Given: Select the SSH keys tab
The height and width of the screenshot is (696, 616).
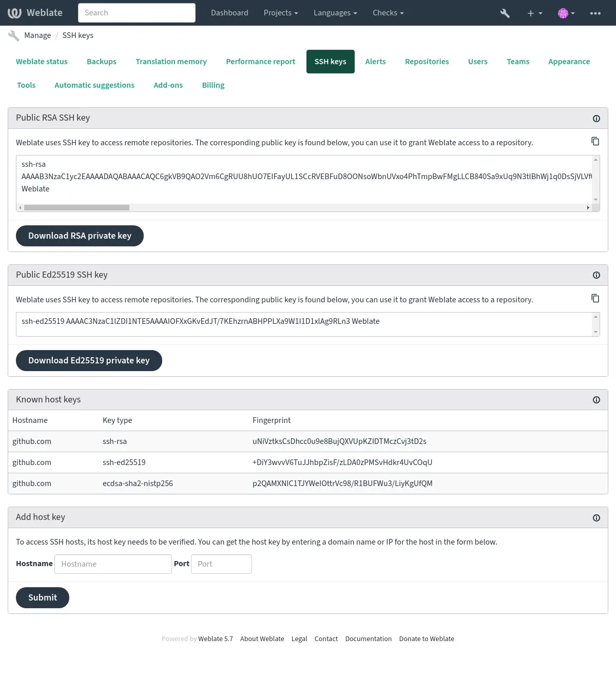Looking at the screenshot, I should coord(331,62).
